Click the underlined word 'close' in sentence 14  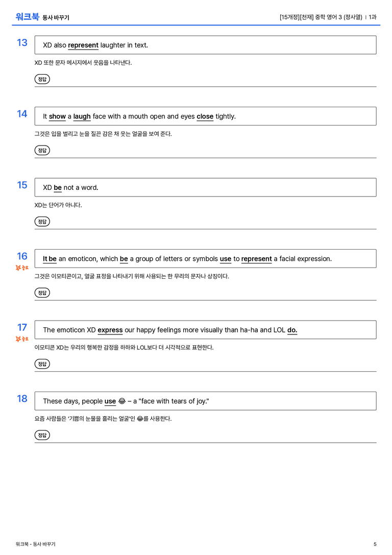(205, 116)
